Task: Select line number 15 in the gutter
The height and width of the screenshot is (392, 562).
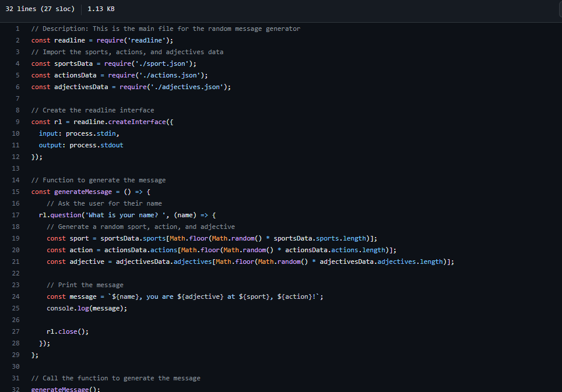Action: 16,192
